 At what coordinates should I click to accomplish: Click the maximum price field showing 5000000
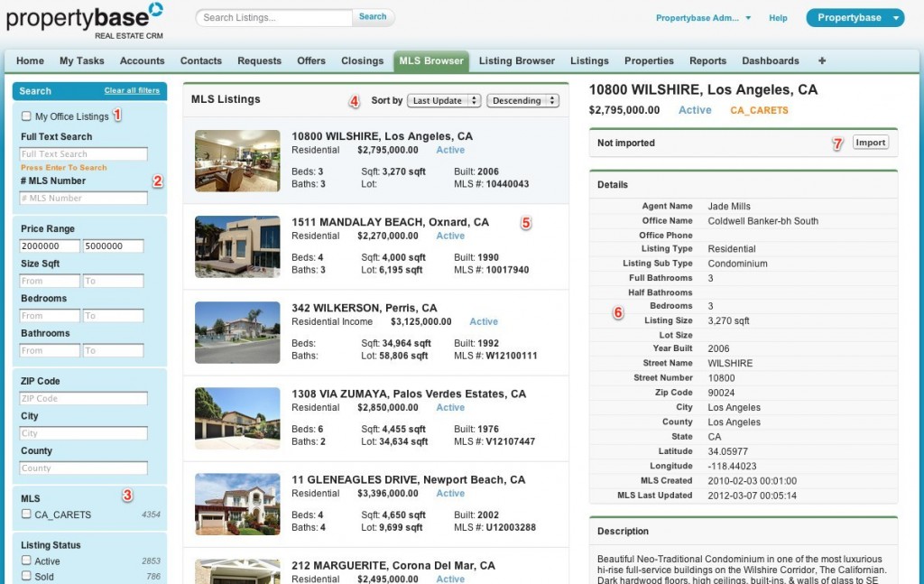[113, 246]
